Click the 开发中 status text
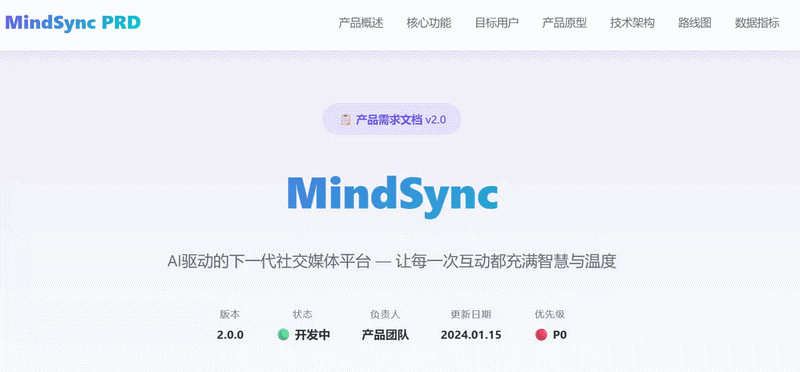The image size is (800, 372). click(x=312, y=335)
